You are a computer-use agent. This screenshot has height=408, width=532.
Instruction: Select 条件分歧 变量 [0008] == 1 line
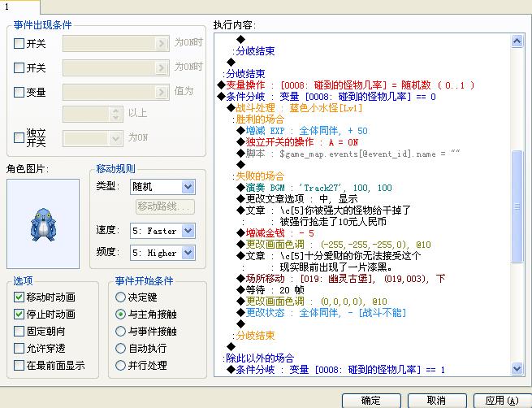tap(336, 369)
